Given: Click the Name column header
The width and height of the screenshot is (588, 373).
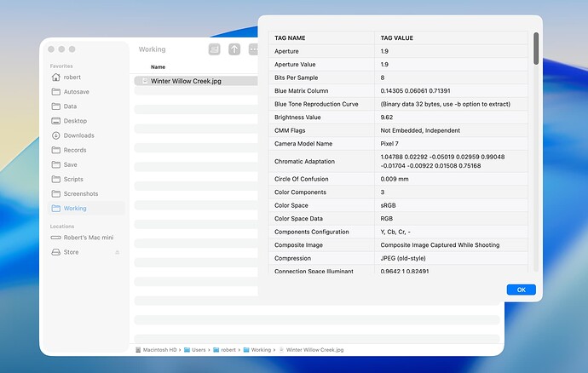Looking at the screenshot, I should 158,67.
